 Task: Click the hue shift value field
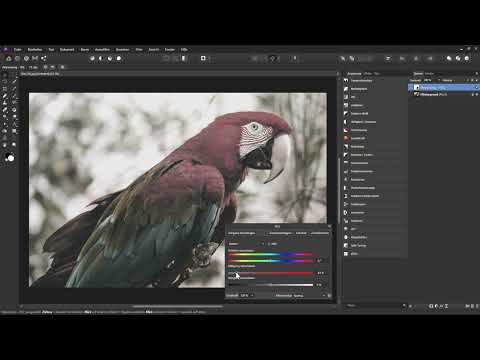coord(320,261)
